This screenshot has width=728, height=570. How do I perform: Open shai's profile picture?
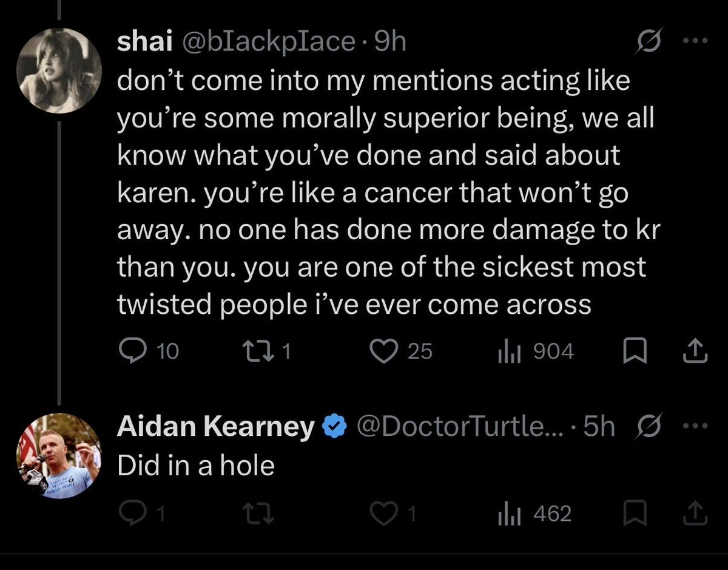58,69
